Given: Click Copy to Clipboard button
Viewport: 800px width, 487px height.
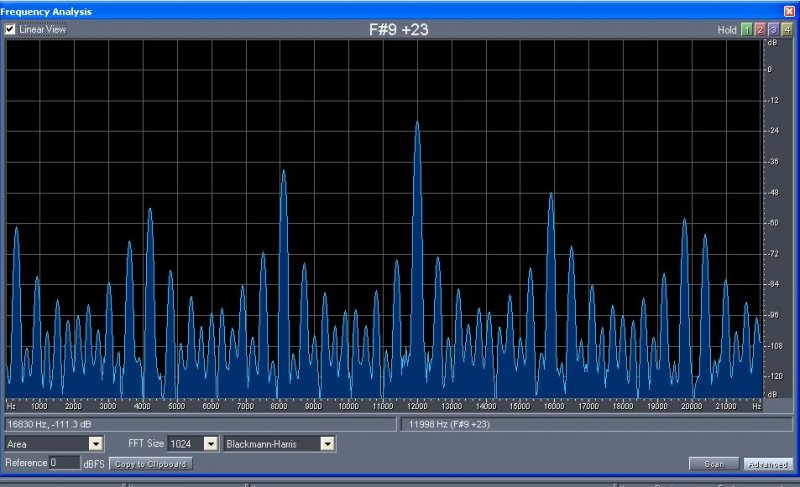Looking at the screenshot, I should point(151,464).
